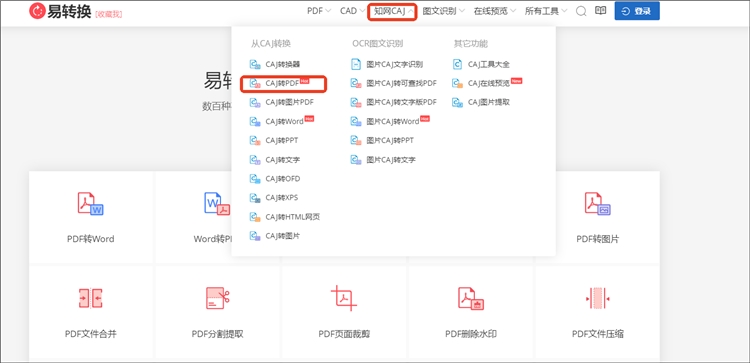Image resolution: width=750 pixels, height=363 pixels.
Task: Open CAJ工具大全 entry
Action: click(x=481, y=64)
